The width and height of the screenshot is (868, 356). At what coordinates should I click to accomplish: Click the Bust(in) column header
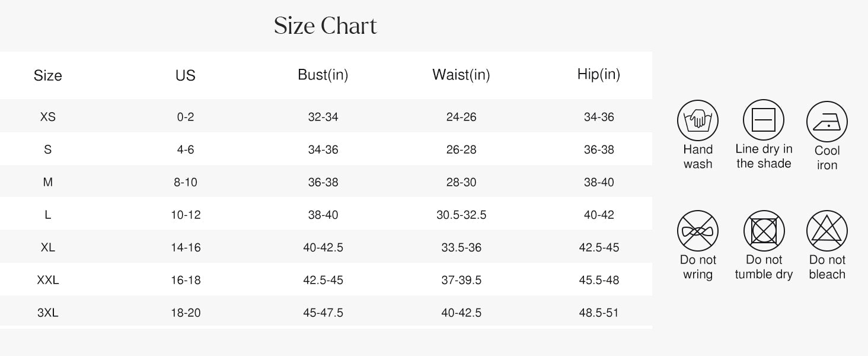323,75
